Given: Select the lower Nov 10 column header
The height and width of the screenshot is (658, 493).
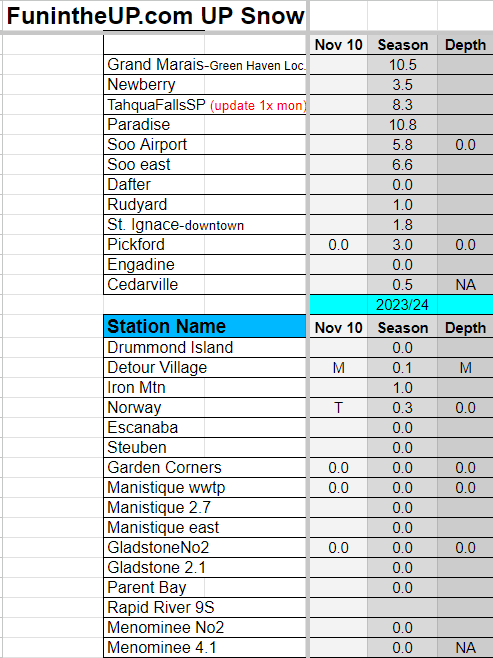Looking at the screenshot, I should [x=339, y=327].
